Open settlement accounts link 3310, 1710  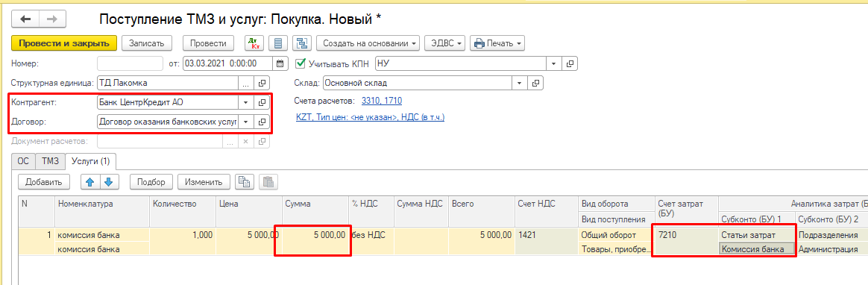381,101
